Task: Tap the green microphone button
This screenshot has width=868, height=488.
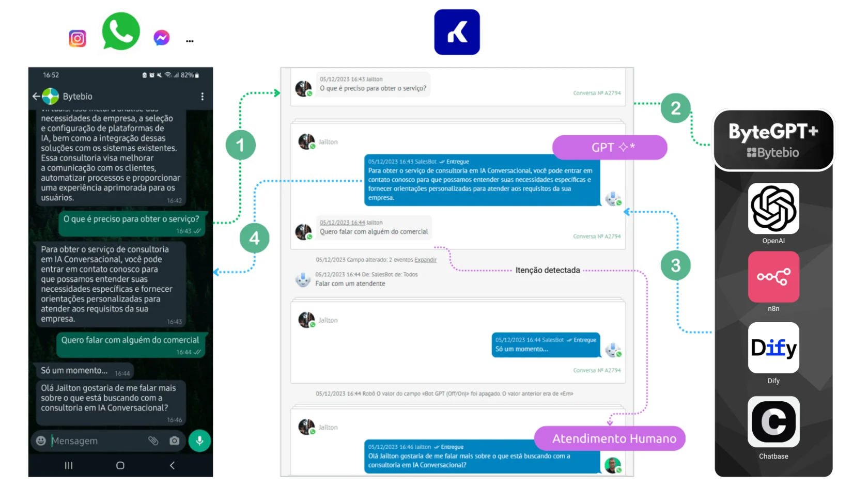Action: click(x=199, y=440)
